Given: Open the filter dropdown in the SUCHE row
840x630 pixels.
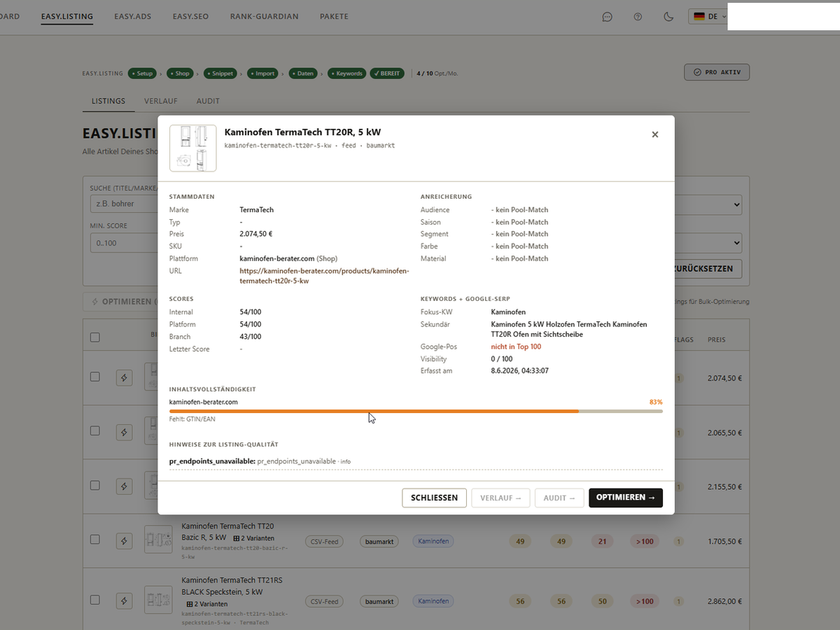Looking at the screenshot, I should [x=708, y=205].
